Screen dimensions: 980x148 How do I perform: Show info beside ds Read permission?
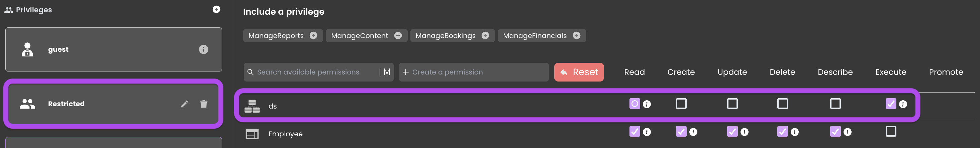(x=647, y=104)
